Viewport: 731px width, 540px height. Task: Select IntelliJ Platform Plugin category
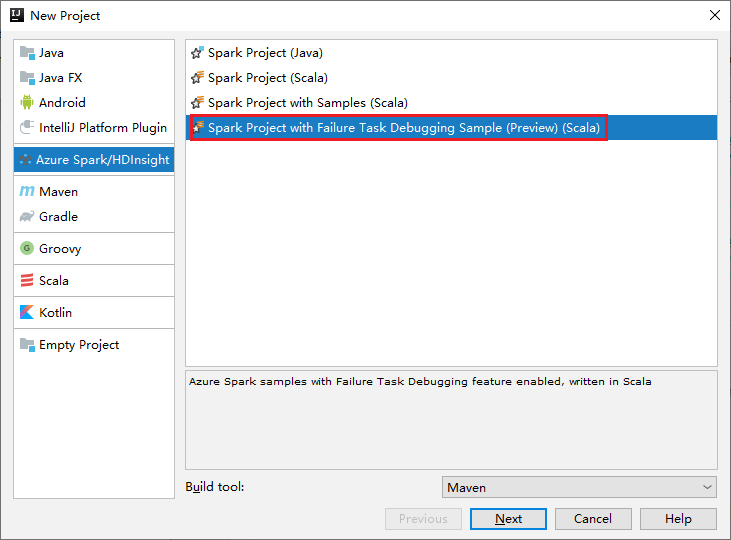[94, 127]
